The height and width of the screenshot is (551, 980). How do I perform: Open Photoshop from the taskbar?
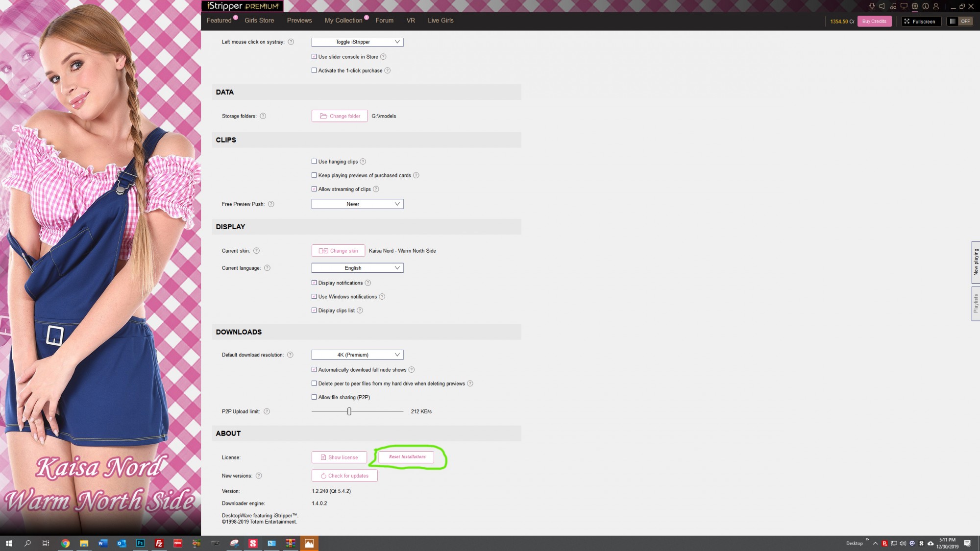(x=141, y=543)
